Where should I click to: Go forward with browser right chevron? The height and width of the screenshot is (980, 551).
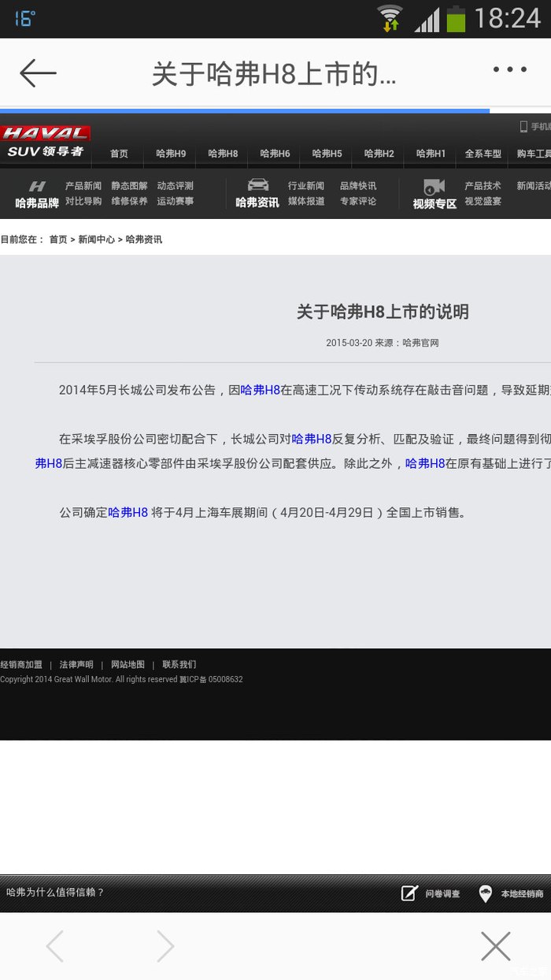(x=165, y=946)
